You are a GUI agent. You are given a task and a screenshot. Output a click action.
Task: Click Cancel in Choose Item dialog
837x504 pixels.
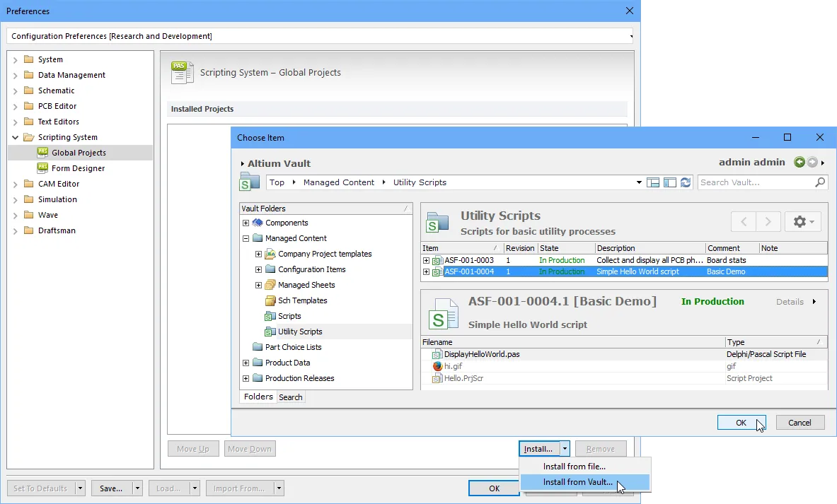(800, 423)
